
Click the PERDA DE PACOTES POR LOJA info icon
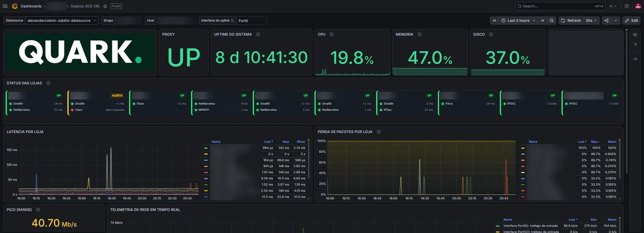click(x=379, y=132)
